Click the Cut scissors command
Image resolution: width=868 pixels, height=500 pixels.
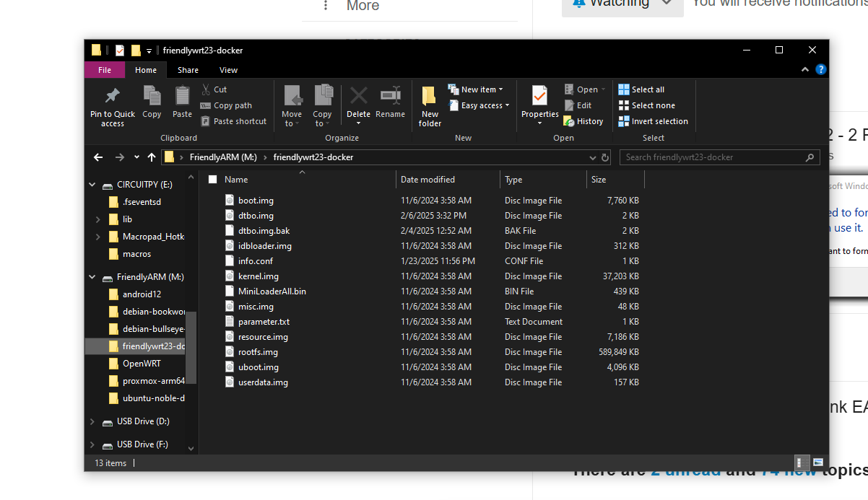tap(214, 89)
